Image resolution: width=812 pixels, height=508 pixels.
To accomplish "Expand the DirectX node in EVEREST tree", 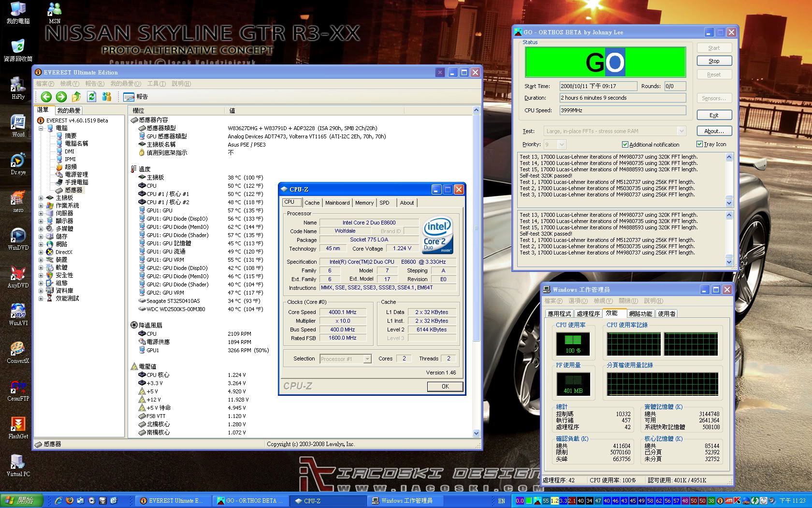I will click(x=41, y=252).
